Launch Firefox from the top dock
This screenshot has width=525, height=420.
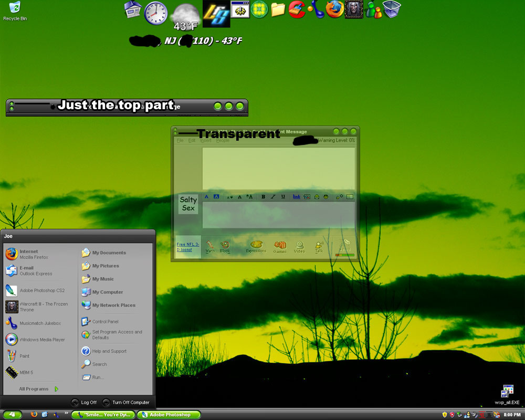[x=334, y=9]
